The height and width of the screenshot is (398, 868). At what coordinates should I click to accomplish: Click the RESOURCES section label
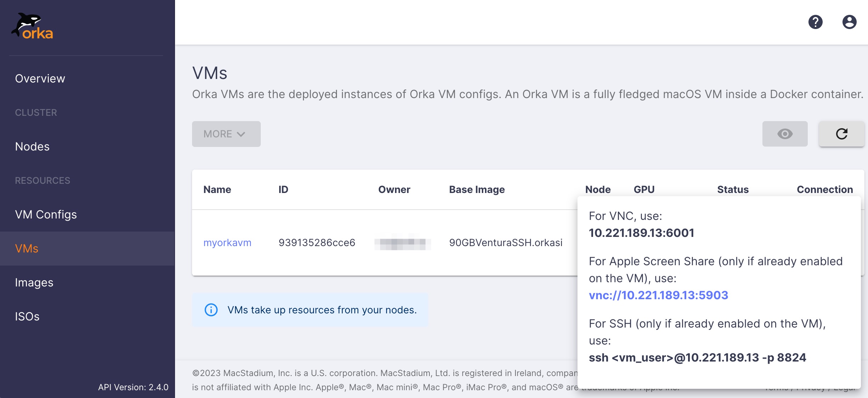coord(43,181)
